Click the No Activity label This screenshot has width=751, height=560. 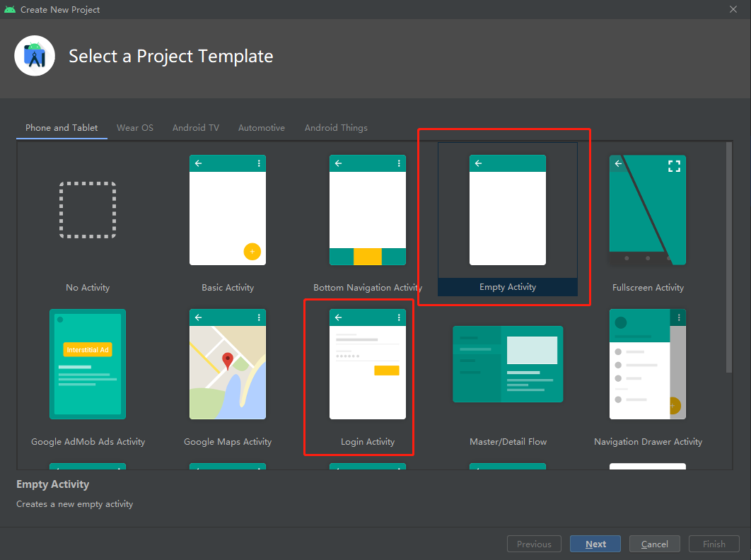[x=88, y=288]
